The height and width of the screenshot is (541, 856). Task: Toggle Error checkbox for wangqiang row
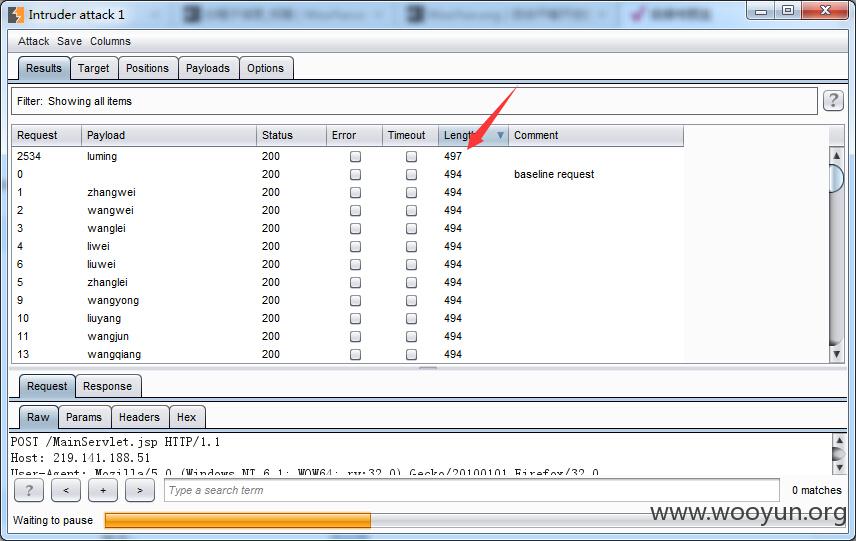355,355
